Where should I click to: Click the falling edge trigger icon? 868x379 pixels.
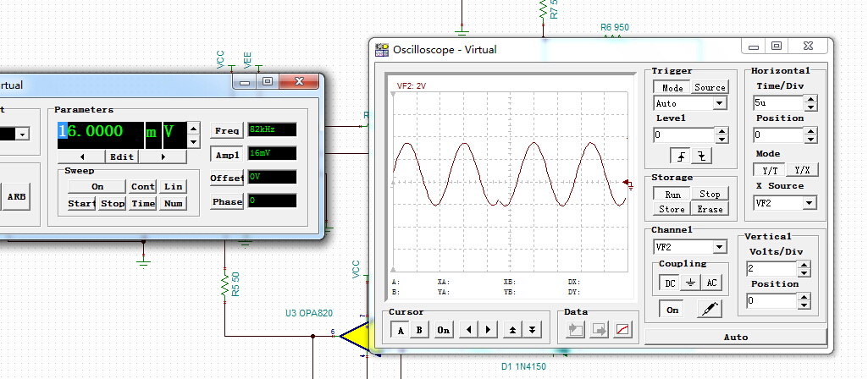[x=702, y=156]
